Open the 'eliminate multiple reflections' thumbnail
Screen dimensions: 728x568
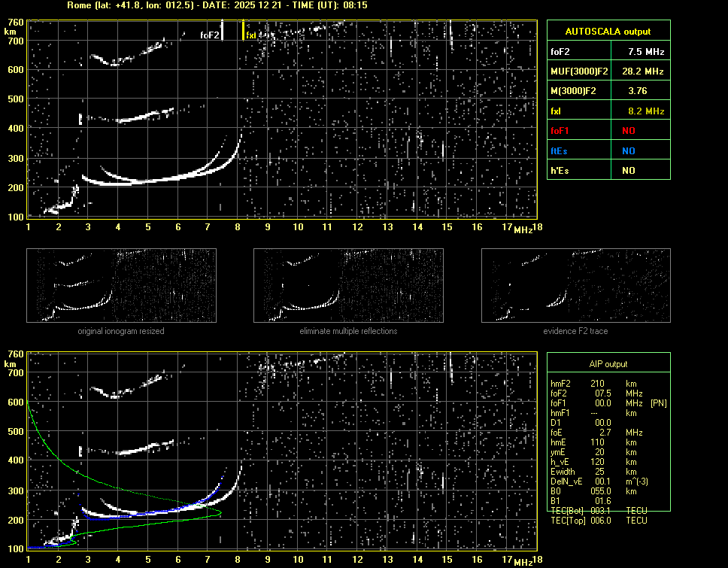[x=348, y=285]
